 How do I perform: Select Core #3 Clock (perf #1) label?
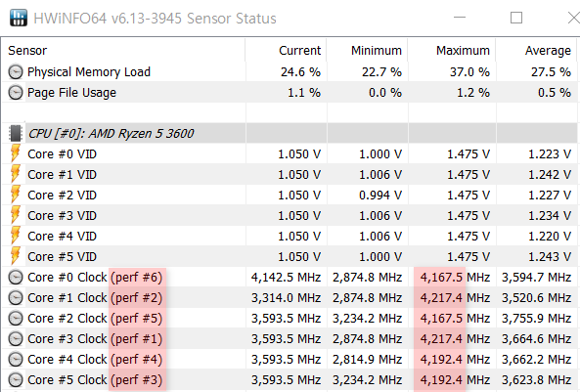[95, 339]
